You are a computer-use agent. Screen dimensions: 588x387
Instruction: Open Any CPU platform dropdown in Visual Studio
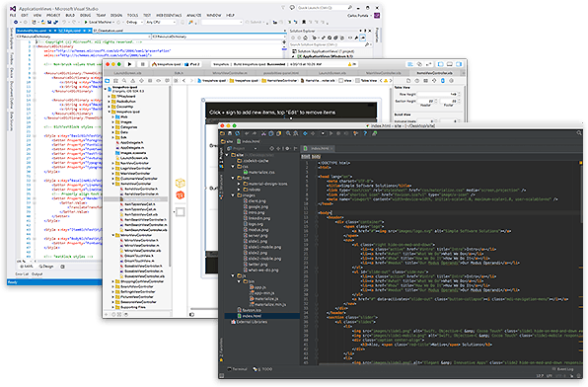pos(161,22)
